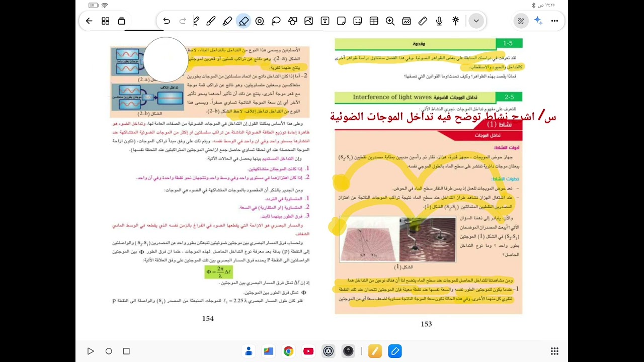Open the sticker picker
The width and height of the screenshot is (644, 362).
click(x=358, y=21)
